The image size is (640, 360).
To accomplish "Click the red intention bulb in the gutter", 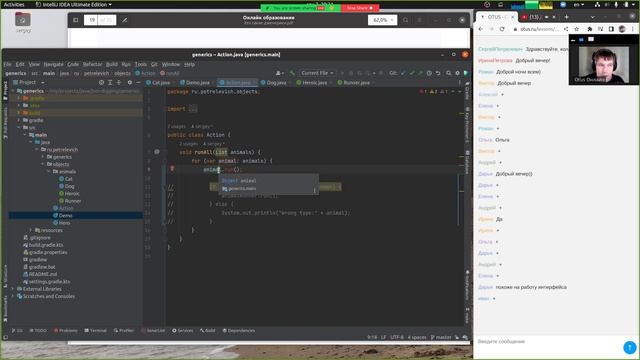I will [x=172, y=169].
